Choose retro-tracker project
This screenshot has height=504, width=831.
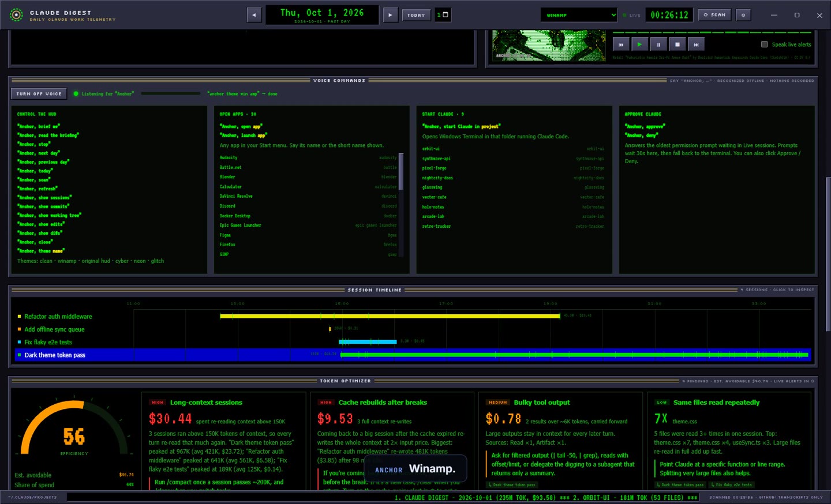pyautogui.click(x=513, y=226)
